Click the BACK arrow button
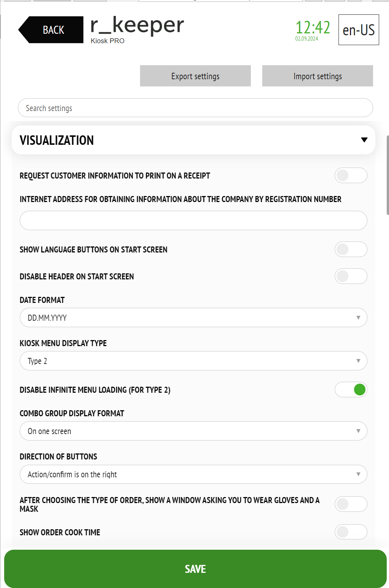This screenshot has width=389, height=588. tap(51, 30)
